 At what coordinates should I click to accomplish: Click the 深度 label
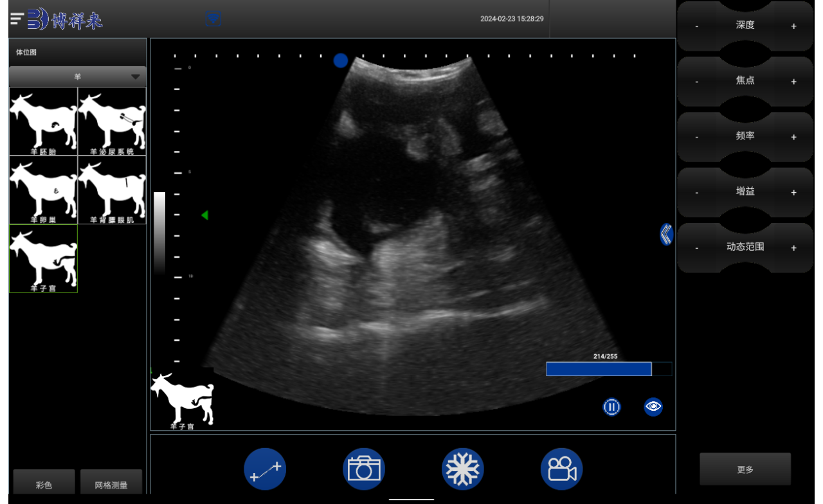click(x=745, y=25)
